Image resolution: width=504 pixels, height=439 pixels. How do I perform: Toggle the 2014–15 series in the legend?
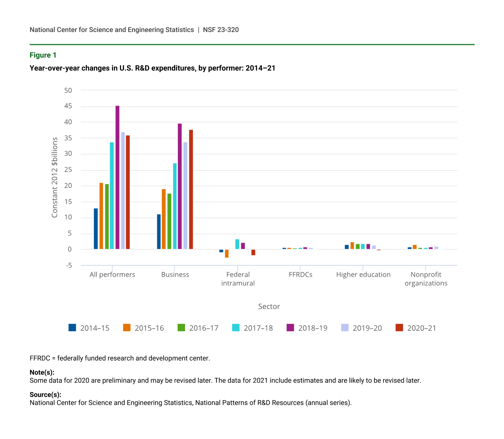[x=89, y=328]
